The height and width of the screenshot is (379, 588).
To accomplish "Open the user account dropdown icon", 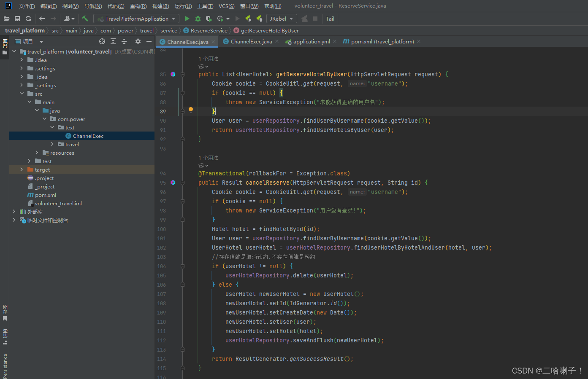I will point(69,19).
